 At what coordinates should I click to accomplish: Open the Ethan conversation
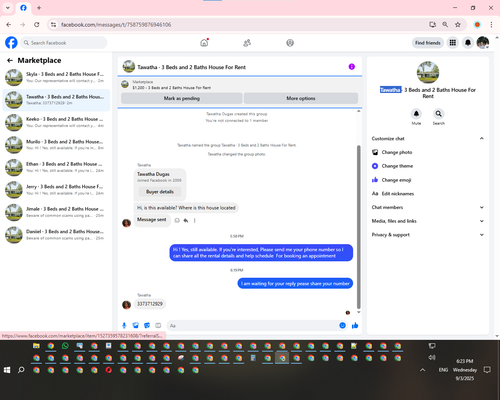coord(56,167)
